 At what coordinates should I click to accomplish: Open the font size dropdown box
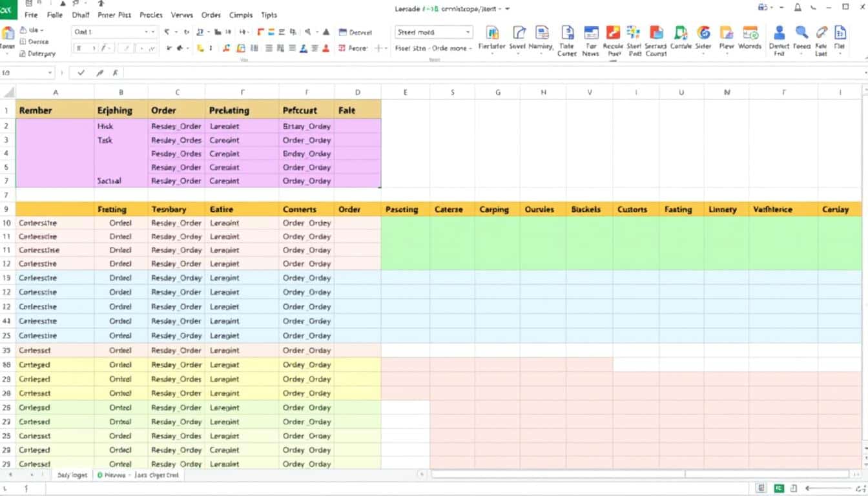click(x=86, y=48)
